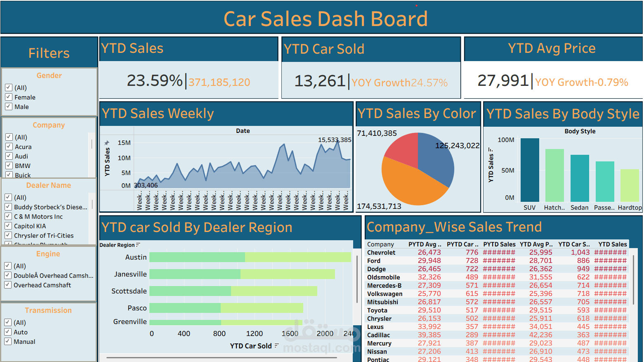Select the Chevrolet row in sales trend table
This screenshot has height=362, width=644.
tap(497, 252)
